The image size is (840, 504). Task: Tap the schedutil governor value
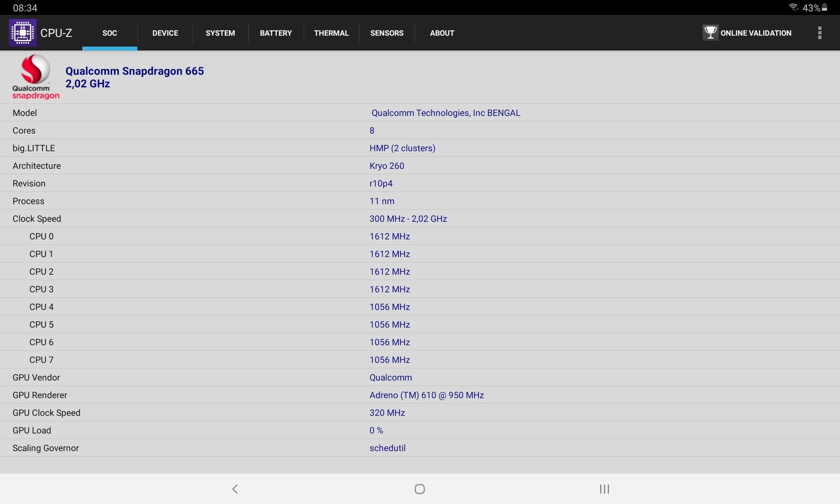tap(388, 448)
